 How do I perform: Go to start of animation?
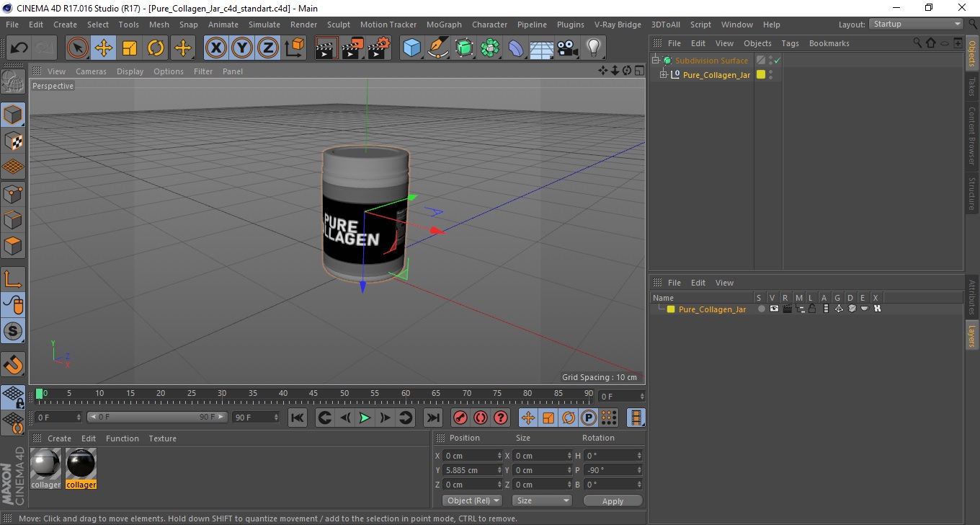(x=298, y=418)
